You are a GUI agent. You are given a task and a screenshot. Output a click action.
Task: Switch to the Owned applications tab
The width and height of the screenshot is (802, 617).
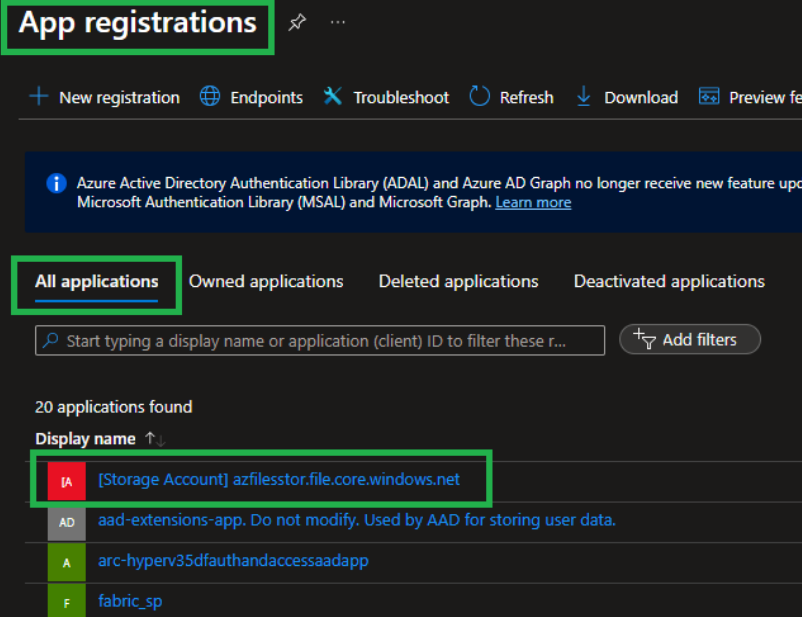point(266,281)
